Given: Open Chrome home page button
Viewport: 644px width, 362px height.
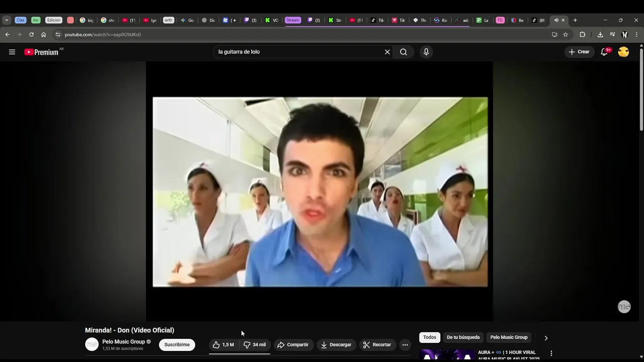Looking at the screenshot, I should pyautogui.click(x=43, y=35).
